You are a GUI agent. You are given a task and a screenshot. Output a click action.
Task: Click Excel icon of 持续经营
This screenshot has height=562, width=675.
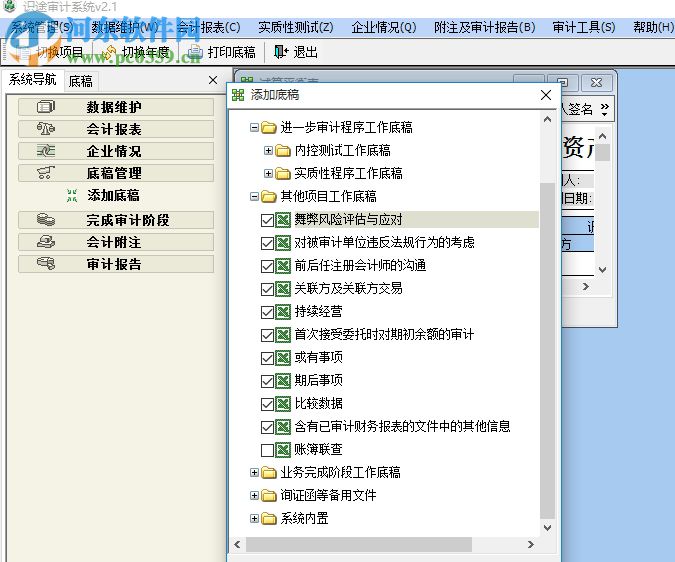283,312
